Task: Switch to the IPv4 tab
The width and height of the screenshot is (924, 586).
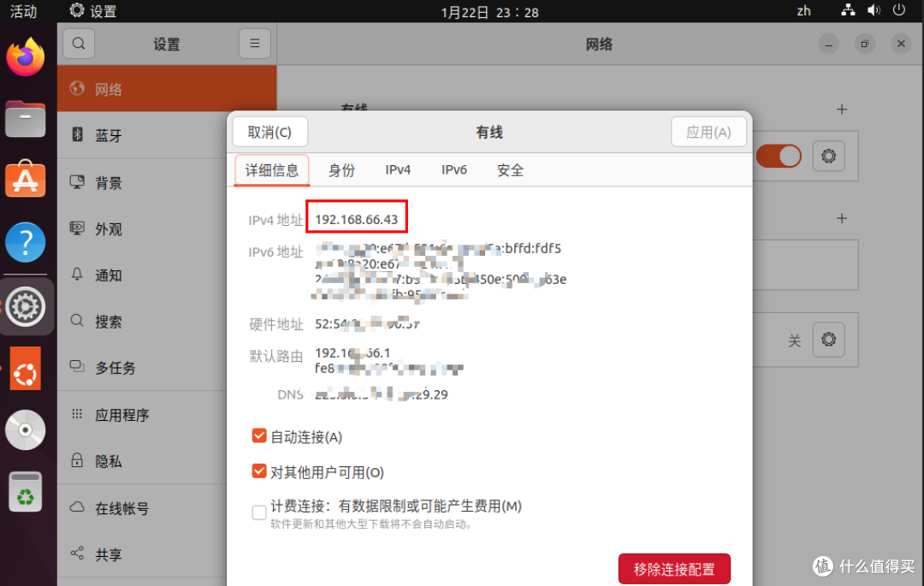Action: (x=398, y=169)
